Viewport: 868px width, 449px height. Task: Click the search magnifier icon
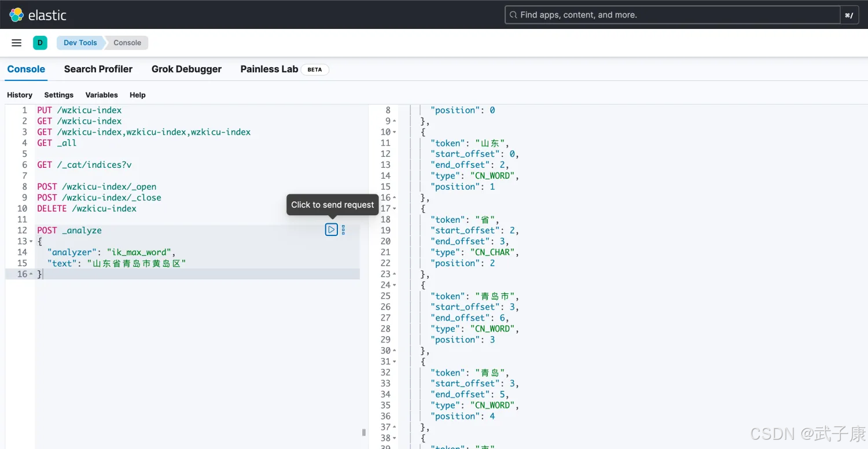[513, 15]
